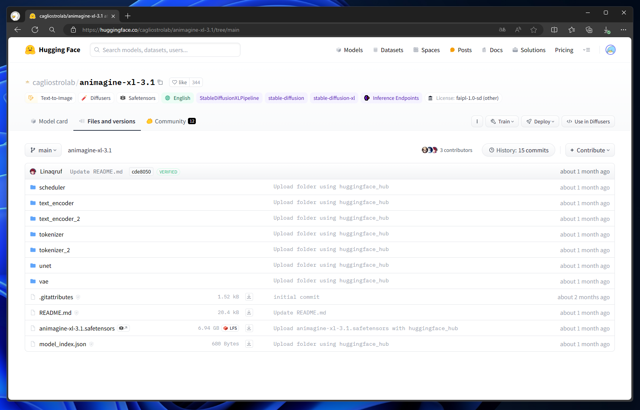Open the browser profile icon at tab strip
640x410 pixels.
coord(15,16)
